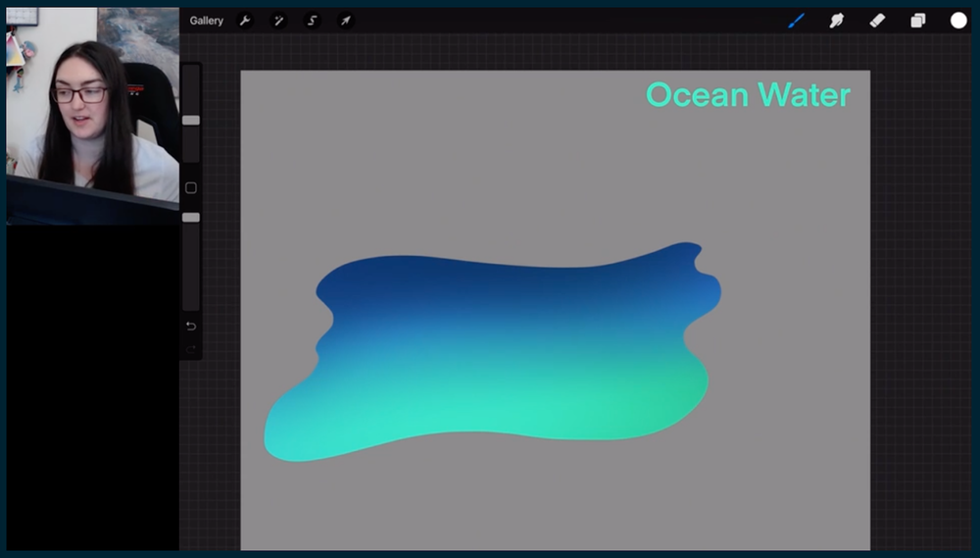Choose the Smudge tool
This screenshot has height=558, width=980.
pos(837,21)
